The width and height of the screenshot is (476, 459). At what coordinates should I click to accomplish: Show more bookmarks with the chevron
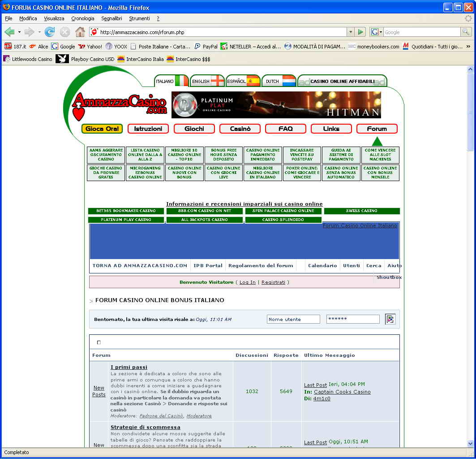468,47
